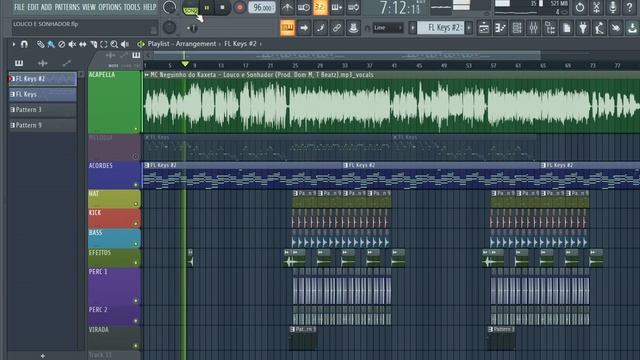Image resolution: width=640 pixels, height=360 pixels.
Task: Select the slip tool
Action: tap(83, 44)
